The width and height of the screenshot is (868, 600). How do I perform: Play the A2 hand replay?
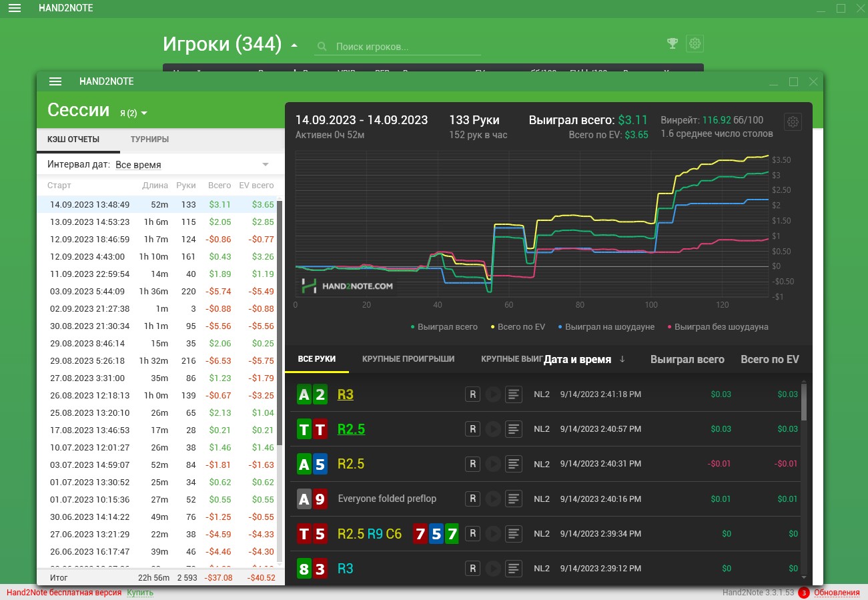tap(493, 394)
